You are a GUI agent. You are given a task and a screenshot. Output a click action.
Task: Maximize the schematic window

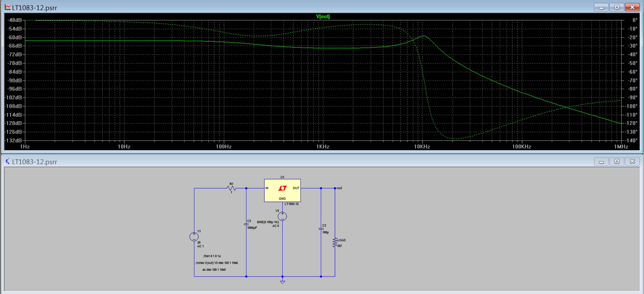click(x=617, y=161)
